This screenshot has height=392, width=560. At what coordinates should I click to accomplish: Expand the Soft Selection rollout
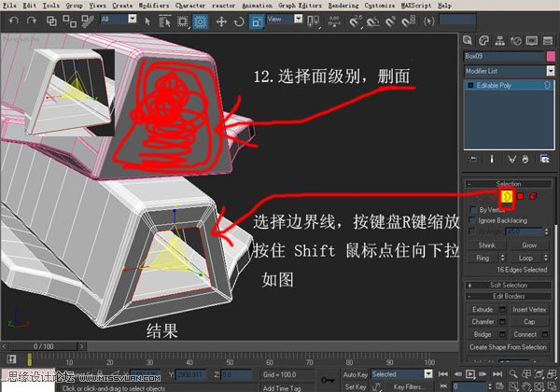click(509, 285)
